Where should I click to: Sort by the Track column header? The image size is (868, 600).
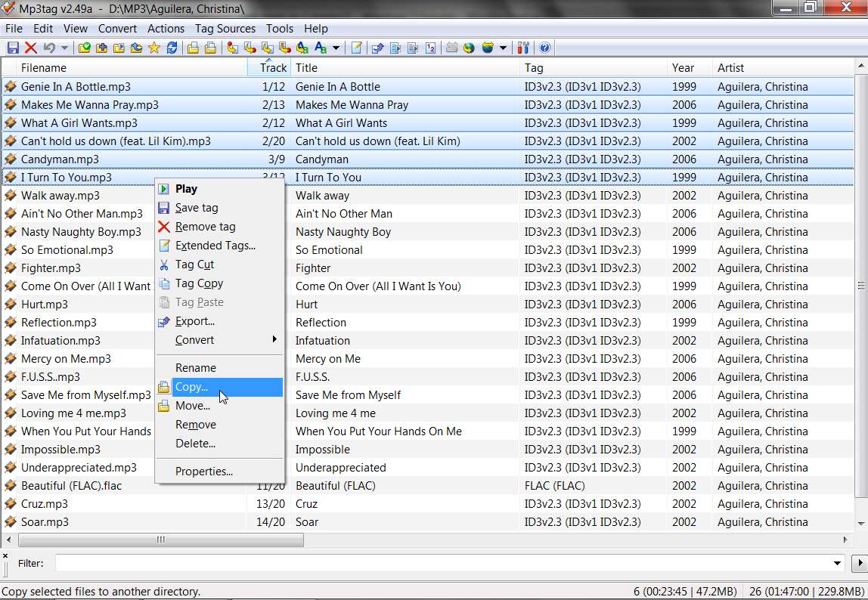(x=269, y=68)
